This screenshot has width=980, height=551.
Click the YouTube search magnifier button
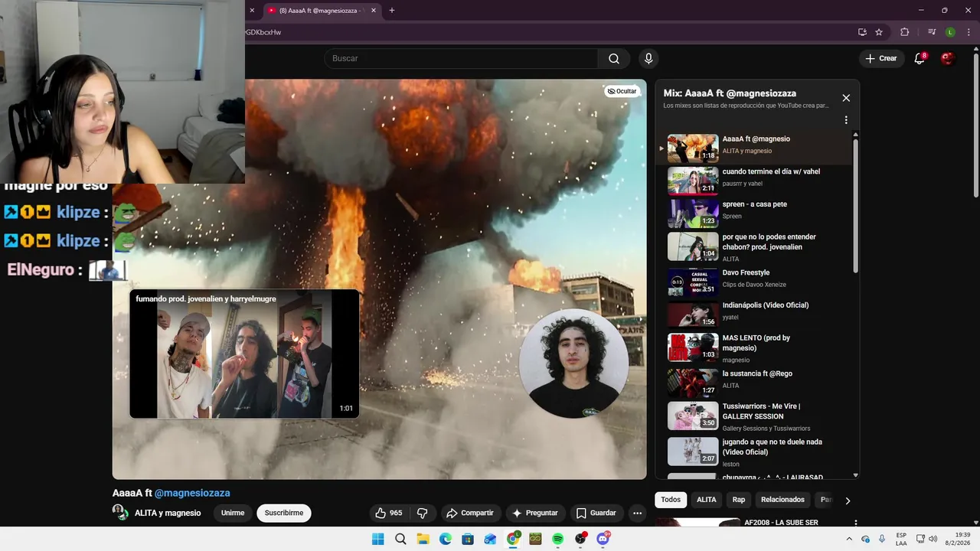[614, 59]
